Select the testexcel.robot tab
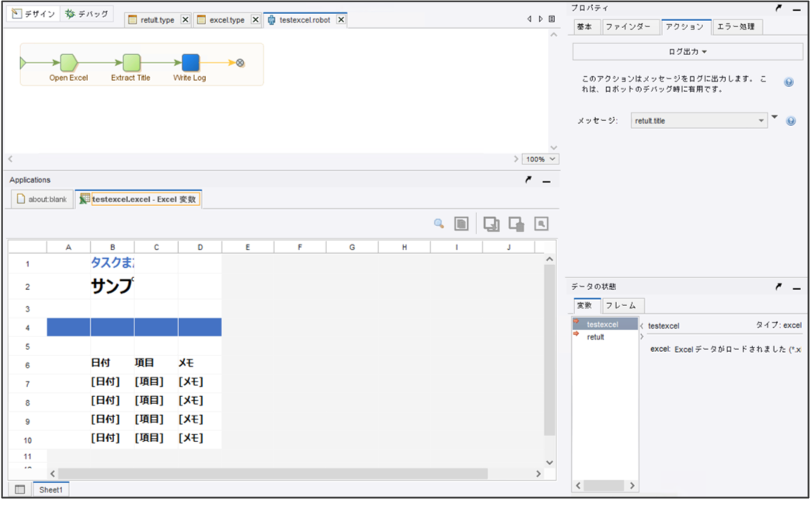Screen dimensions: 812x505 click(x=305, y=19)
